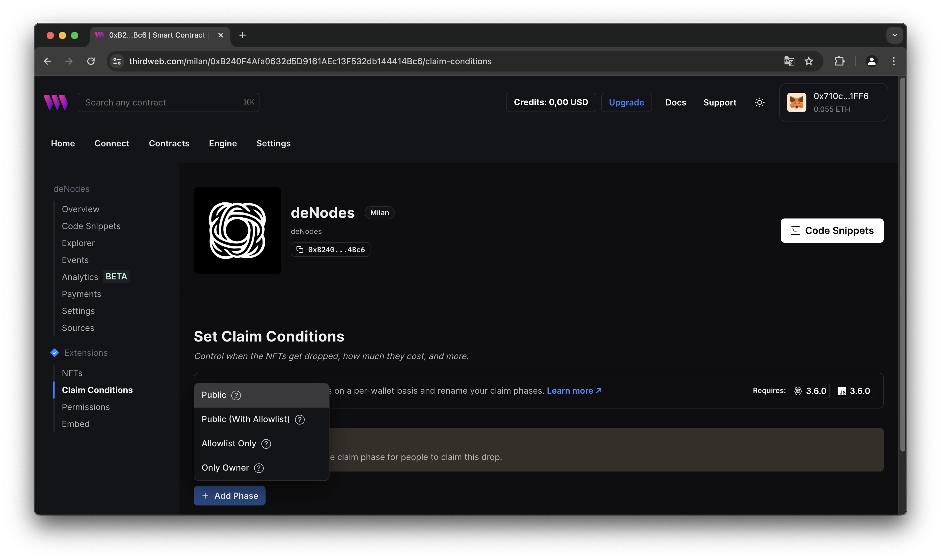The height and width of the screenshot is (560, 941).
Task: Toggle the light/dark theme sun icon
Action: point(759,102)
